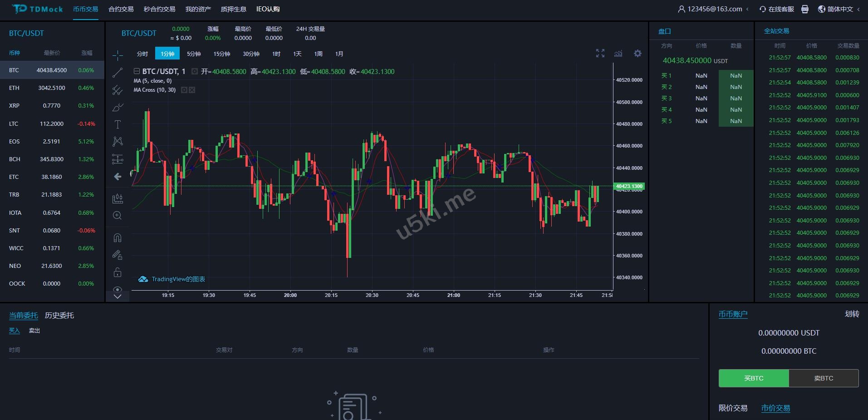Toggle magnet mode on chart
868x420 pixels.
pos(118,238)
